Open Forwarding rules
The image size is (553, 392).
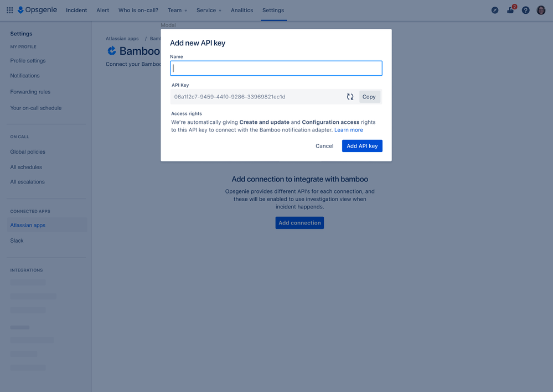pyautogui.click(x=30, y=92)
